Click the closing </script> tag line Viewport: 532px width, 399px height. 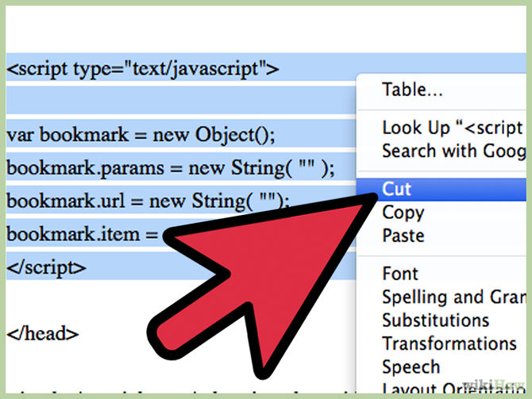coord(46,268)
